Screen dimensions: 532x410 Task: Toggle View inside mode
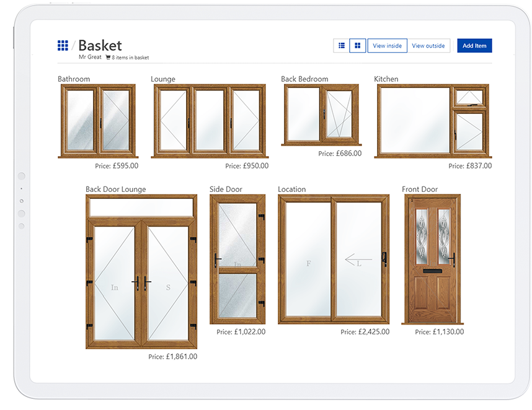coord(387,46)
